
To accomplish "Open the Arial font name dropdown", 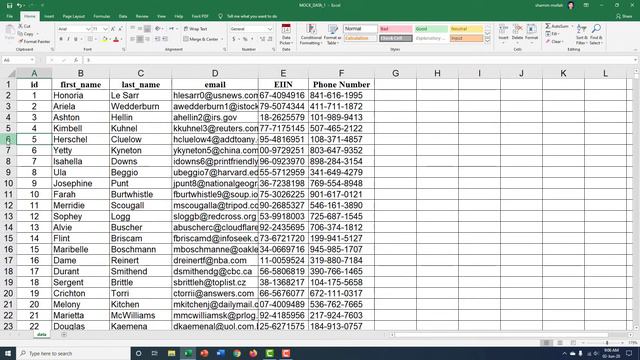I will coord(88,29).
